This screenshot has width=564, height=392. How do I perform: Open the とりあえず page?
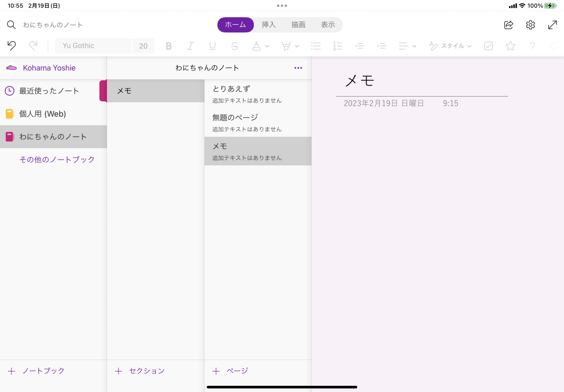(258, 94)
